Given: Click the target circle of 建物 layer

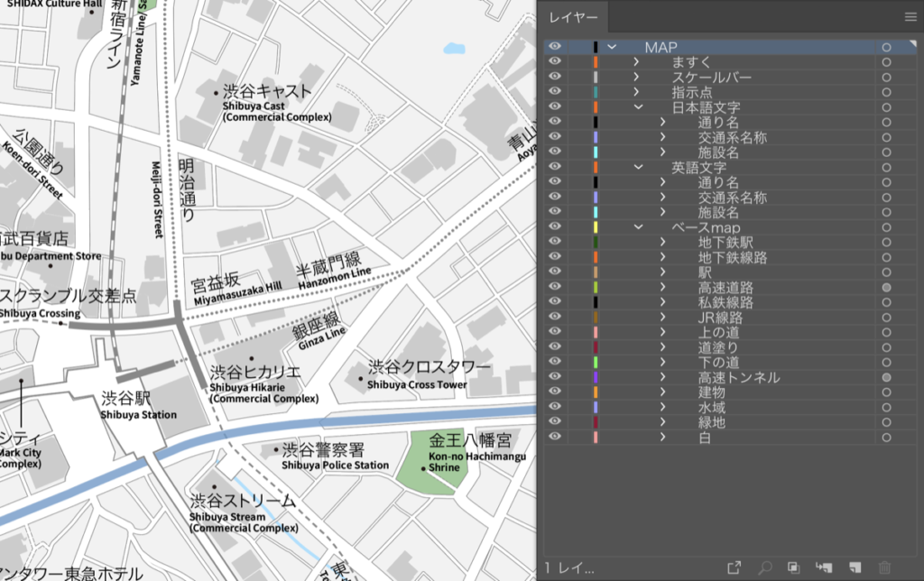Looking at the screenshot, I should 886,392.
